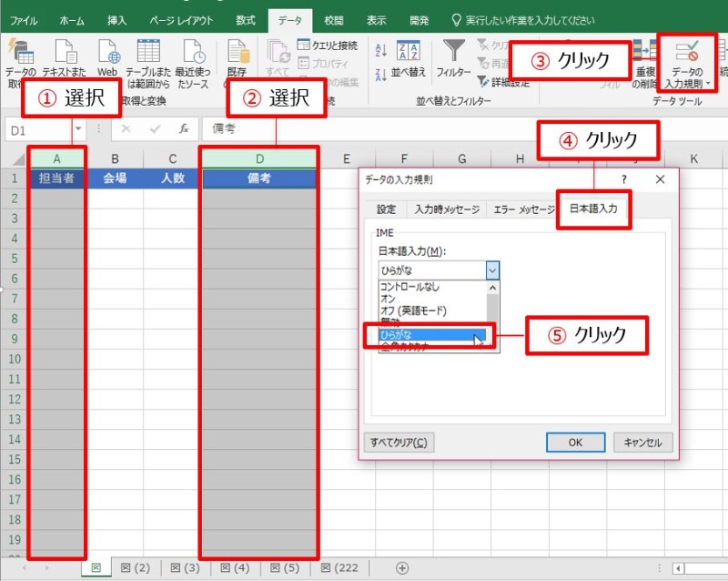Click the 最近使ったソース icon
This screenshot has width=728, height=581.
(192, 53)
